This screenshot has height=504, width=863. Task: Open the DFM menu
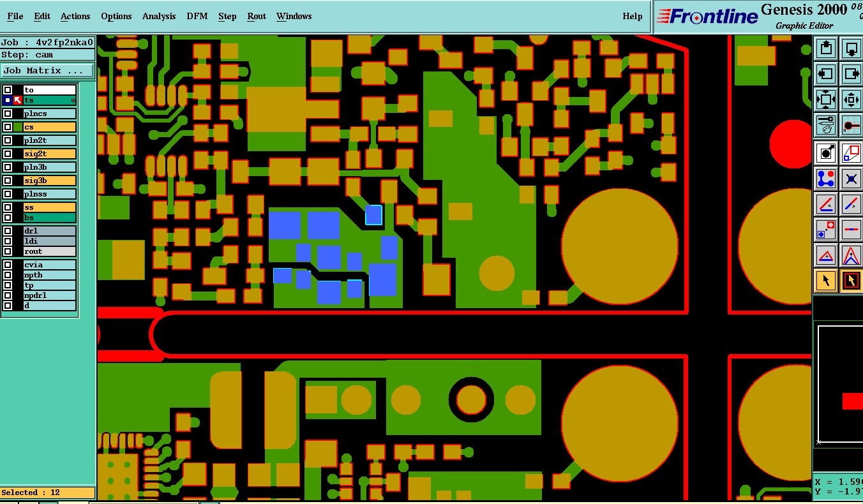click(x=197, y=16)
